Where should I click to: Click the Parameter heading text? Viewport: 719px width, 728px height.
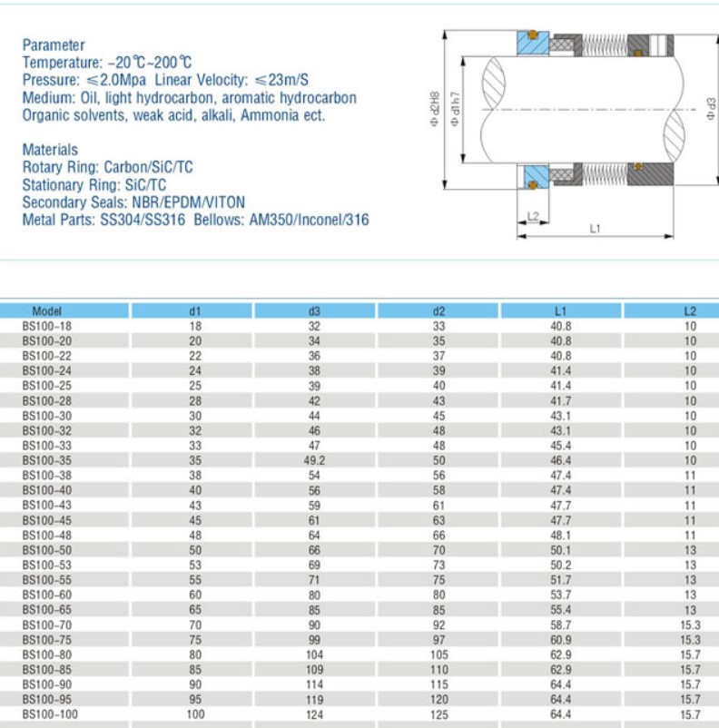(54, 45)
